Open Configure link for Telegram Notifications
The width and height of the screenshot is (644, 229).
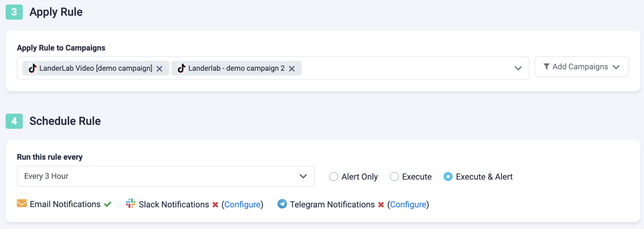408,204
